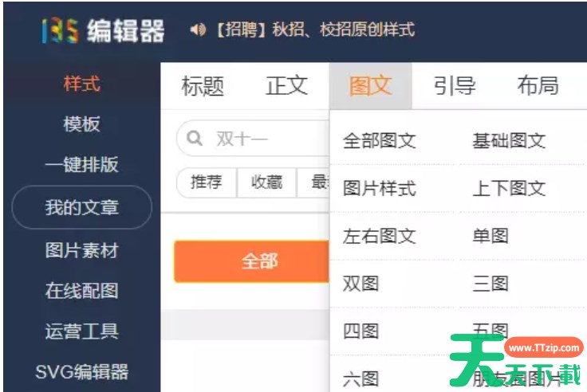
Task: Choose 三图 from the dropdown
Action: pos(490,284)
